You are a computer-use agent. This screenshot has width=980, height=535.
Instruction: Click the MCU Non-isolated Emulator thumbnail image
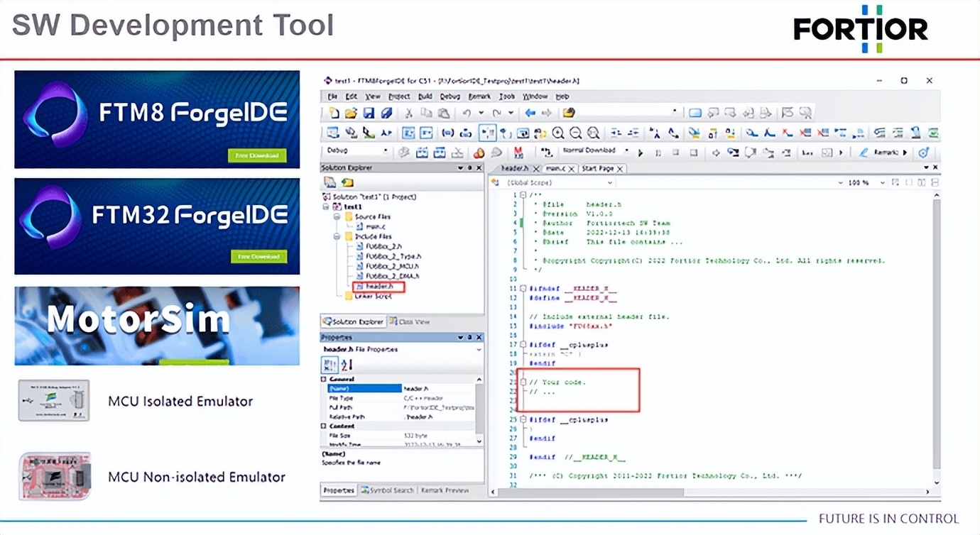(55, 475)
